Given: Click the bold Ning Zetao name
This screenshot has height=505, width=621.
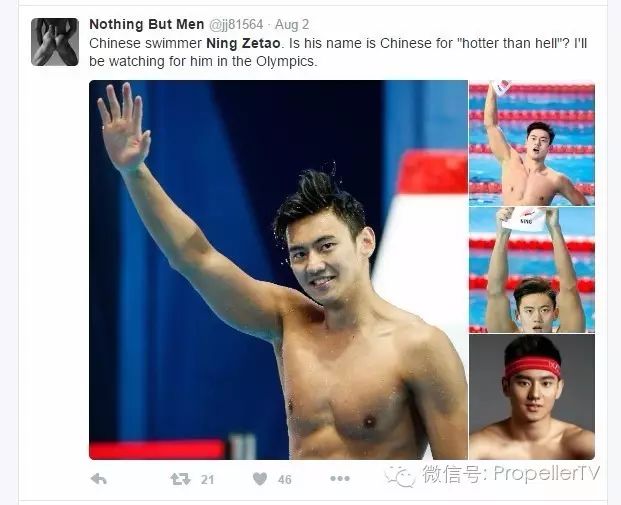Looking at the screenshot, I should tap(243, 43).
